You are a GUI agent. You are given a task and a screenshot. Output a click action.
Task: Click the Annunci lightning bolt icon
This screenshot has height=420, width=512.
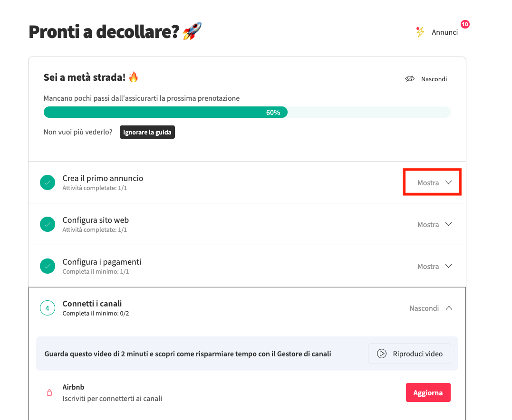(x=419, y=32)
